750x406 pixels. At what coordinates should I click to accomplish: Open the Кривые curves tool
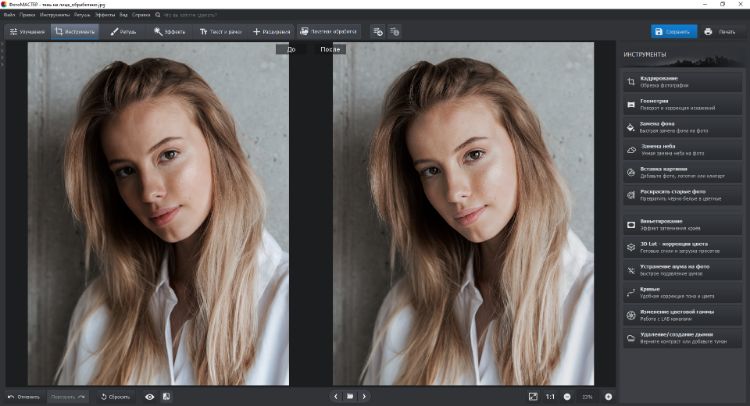[x=683, y=293]
